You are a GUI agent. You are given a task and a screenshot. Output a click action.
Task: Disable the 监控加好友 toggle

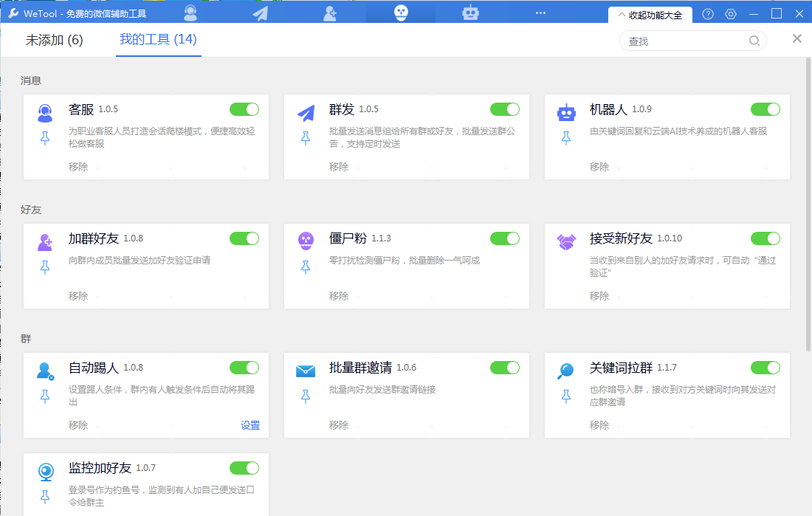244,468
